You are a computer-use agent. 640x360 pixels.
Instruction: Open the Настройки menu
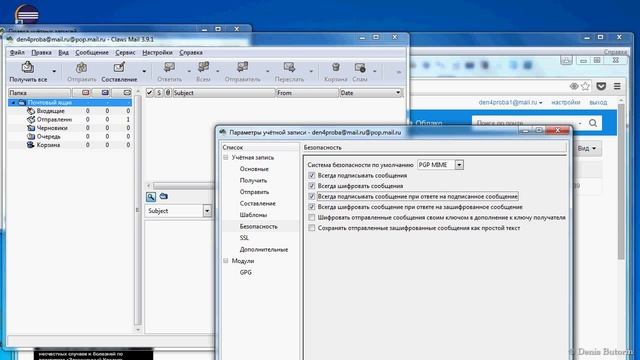tap(157, 53)
